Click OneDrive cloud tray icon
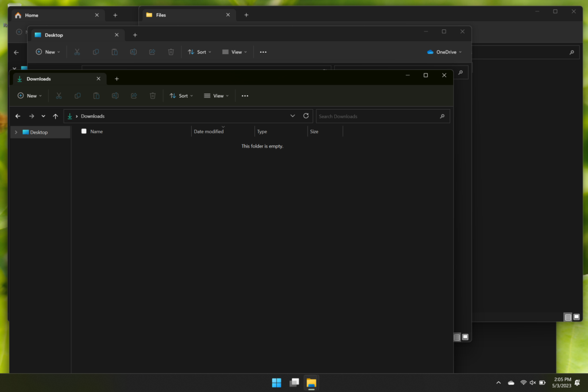The height and width of the screenshot is (392, 588). [511, 383]
